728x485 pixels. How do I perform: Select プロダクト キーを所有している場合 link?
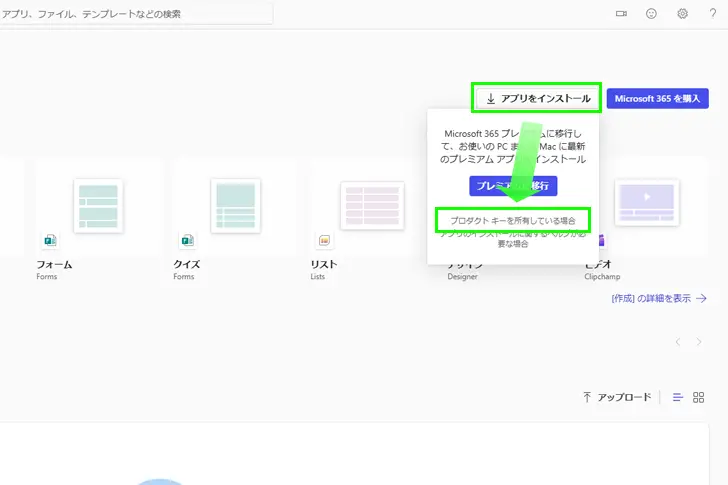click(x=513, y=220)
